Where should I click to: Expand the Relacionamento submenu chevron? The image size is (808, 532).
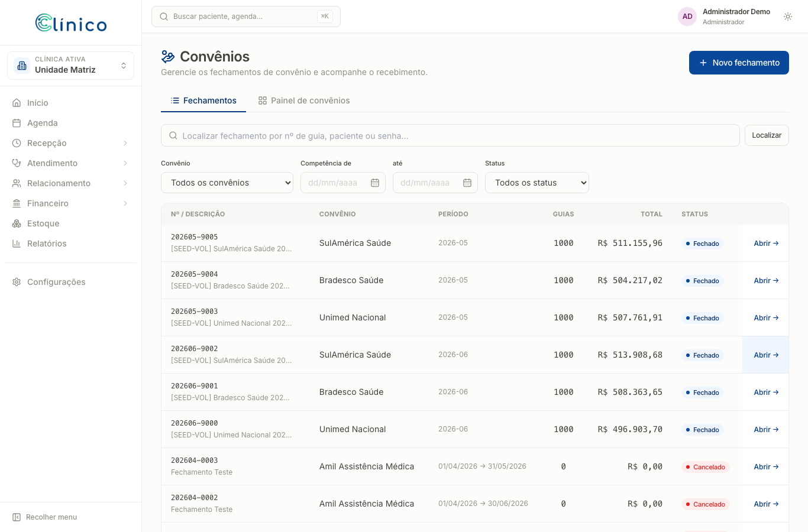click(125, 183)
